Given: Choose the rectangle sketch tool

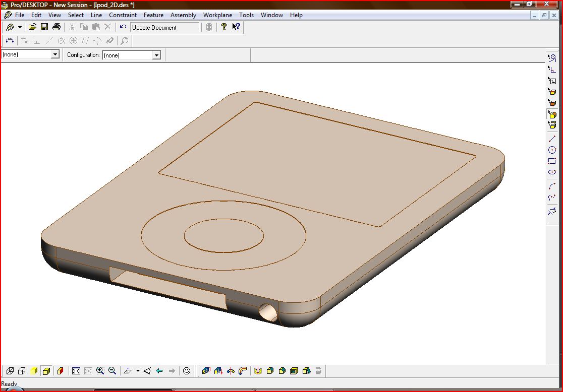Looking at the screenshot, I should (x=552, y=161).
